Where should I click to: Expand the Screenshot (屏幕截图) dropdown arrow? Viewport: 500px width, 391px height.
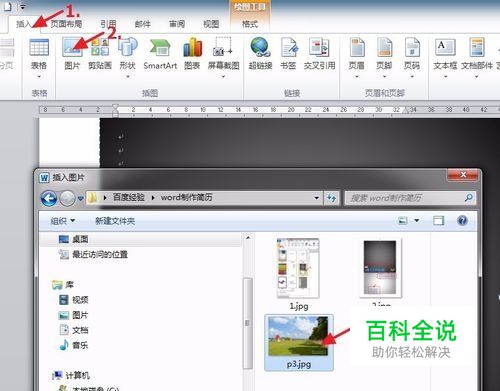(223, 77)
